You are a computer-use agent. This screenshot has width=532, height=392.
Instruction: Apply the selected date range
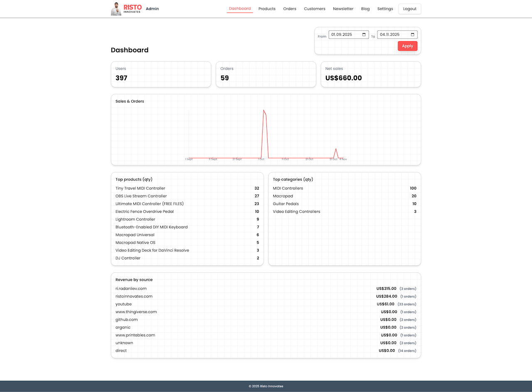[407, 46]
